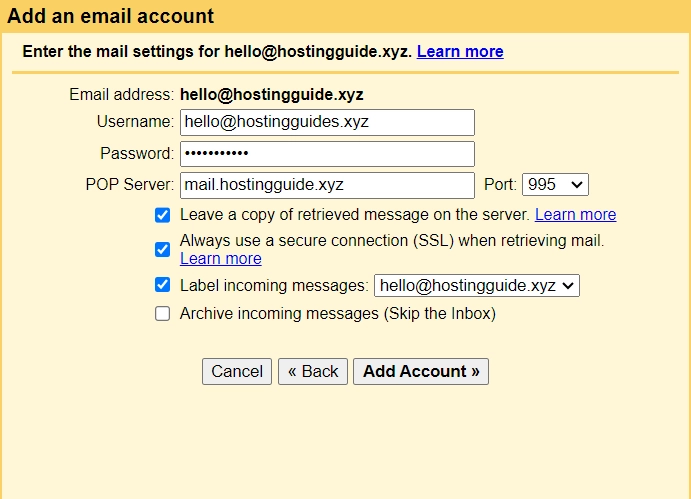Click the Label incoming messages text

[x=274, y=286]
